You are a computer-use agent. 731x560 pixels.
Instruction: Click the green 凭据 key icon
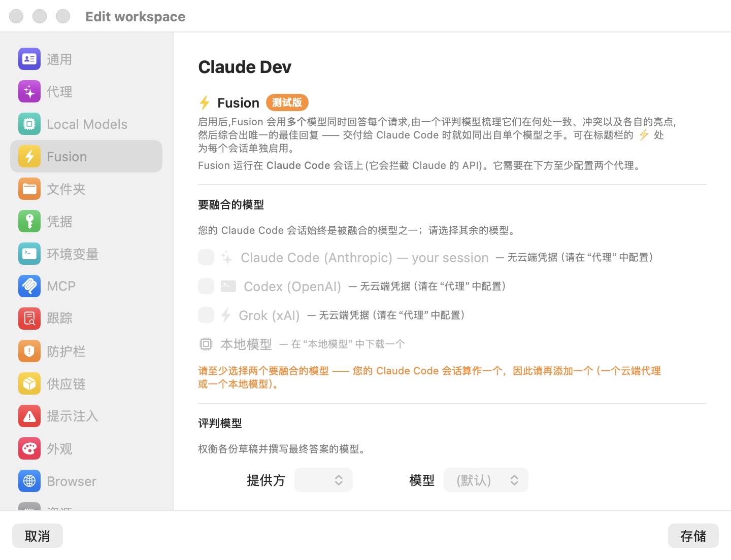[29, 221]
